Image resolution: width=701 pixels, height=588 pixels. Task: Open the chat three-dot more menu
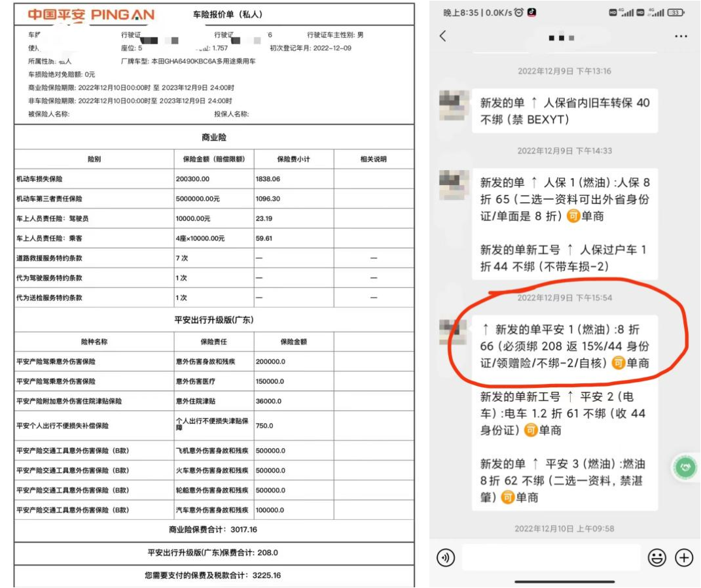(681, 36)
